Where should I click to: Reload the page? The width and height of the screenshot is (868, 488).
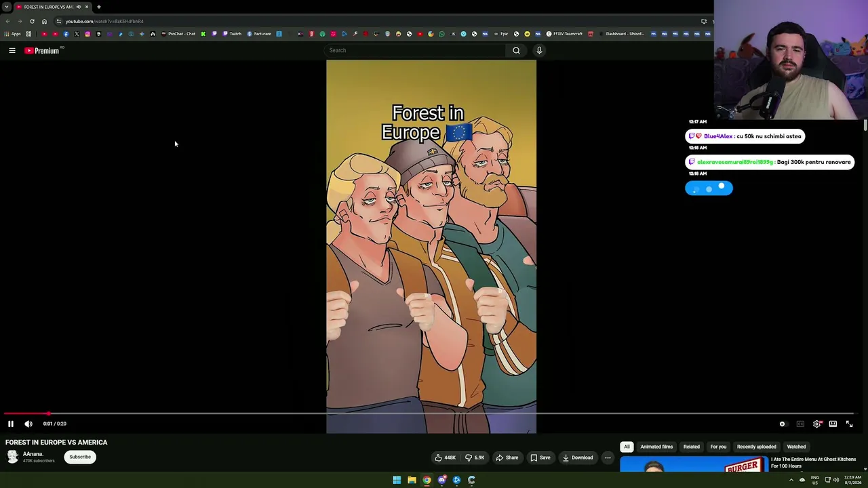(x=32, y=21)
